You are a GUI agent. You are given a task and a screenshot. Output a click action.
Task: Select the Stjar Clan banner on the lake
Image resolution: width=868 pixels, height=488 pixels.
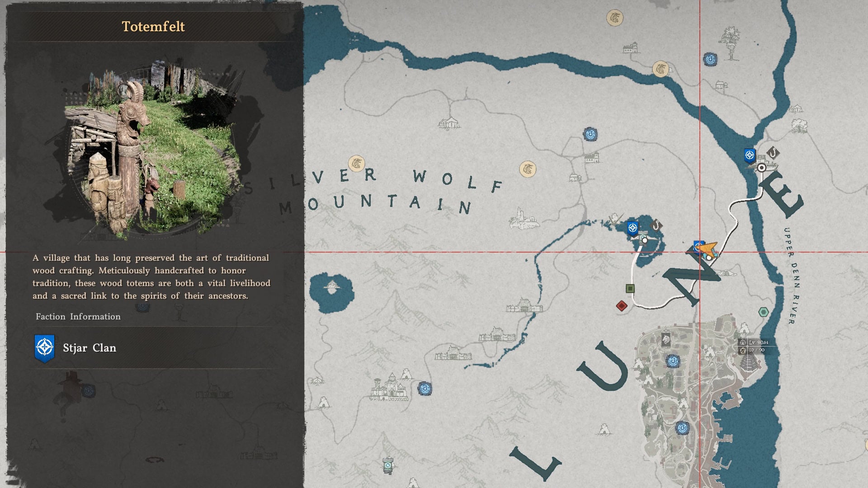coord(632,228)
